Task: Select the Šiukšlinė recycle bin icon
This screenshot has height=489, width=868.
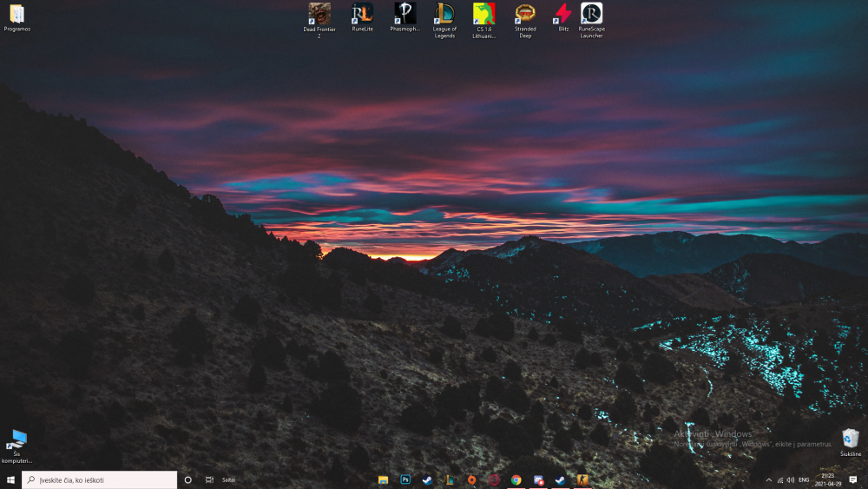Action: 851,439
